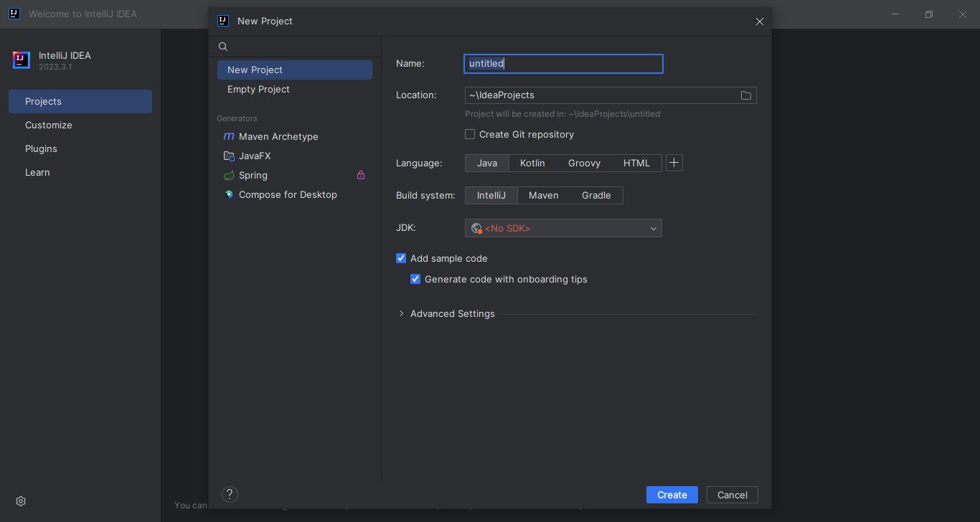Switch language to Groovy
980x522 pixels.
click(x=584, y=163)
